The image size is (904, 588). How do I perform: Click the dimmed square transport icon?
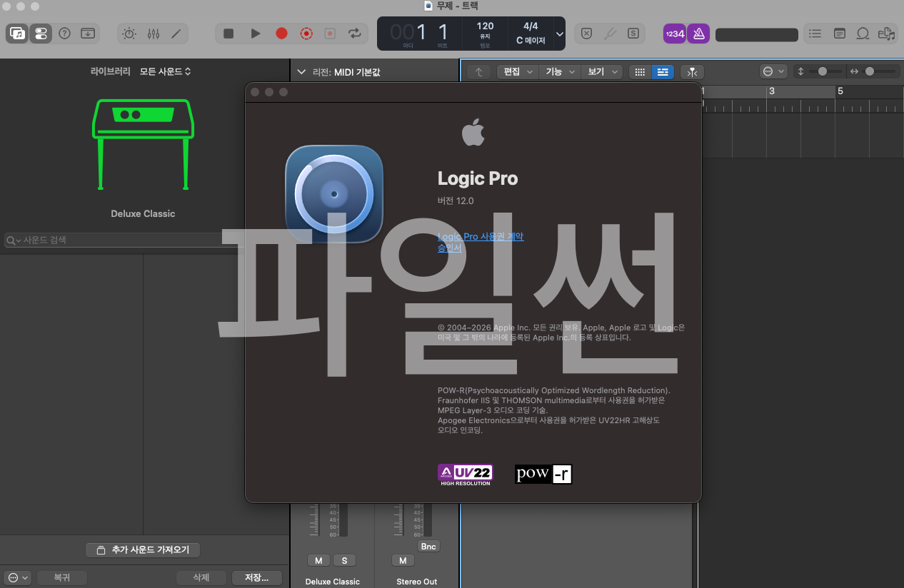(x=330, y=34)
